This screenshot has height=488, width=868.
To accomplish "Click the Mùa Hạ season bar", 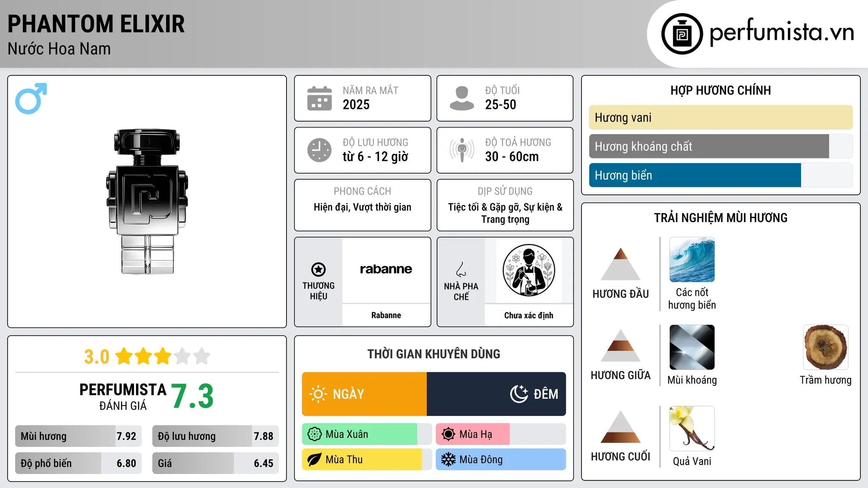I will [x=501, y=434].
